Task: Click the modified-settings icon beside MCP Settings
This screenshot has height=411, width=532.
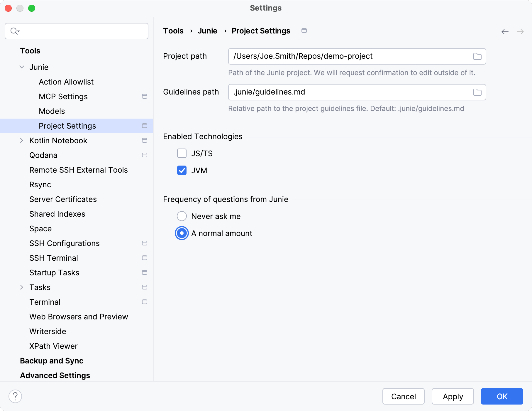Action: (145, 96)
